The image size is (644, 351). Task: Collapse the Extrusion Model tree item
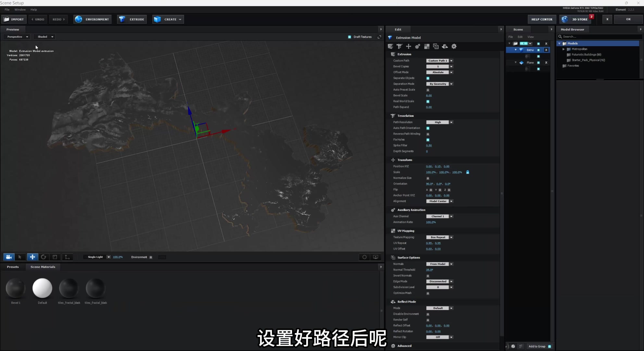point(515,50)
